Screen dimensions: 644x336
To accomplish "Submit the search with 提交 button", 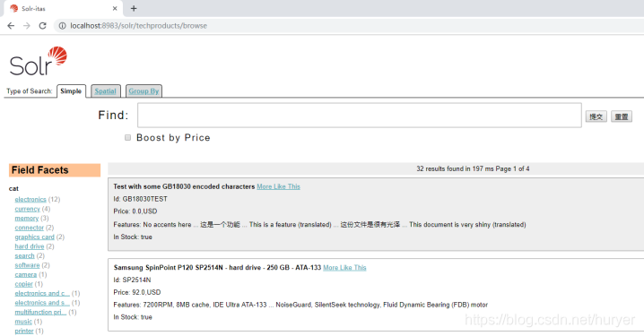I will (x=596, y=116).
